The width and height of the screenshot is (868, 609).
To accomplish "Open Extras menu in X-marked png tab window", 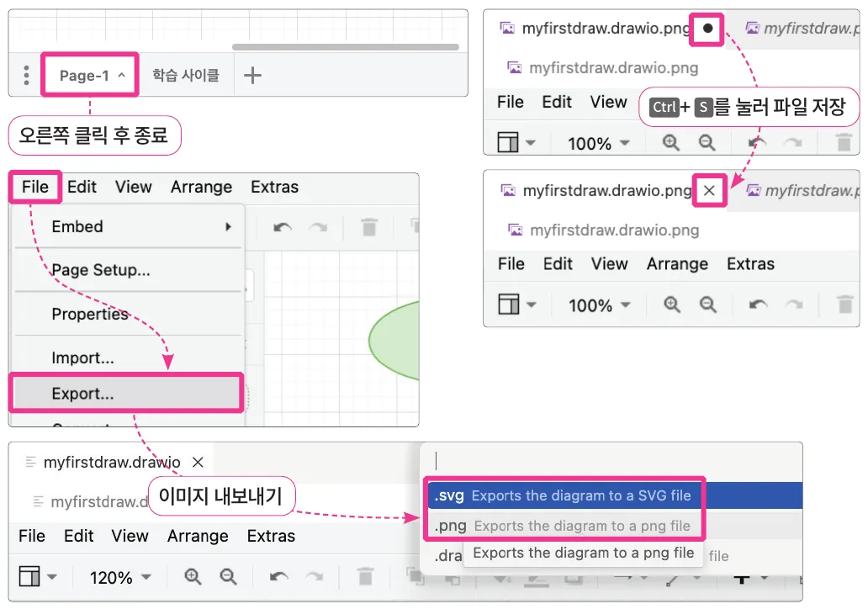I will click(750, 264).
